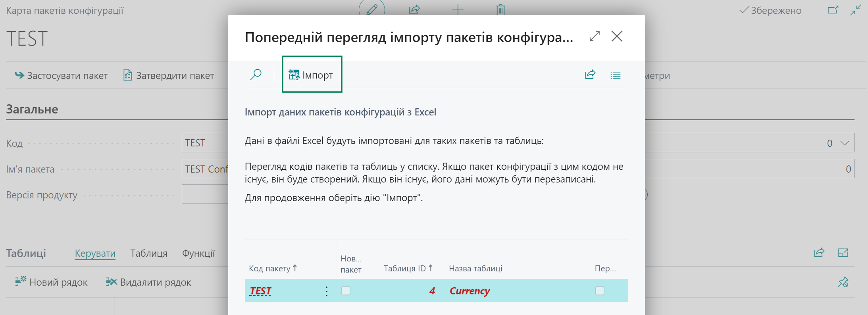Viewport: 868px width, 315px height.
Task: Expand the Таблиці section with the maximize icon
Action: 843,252
